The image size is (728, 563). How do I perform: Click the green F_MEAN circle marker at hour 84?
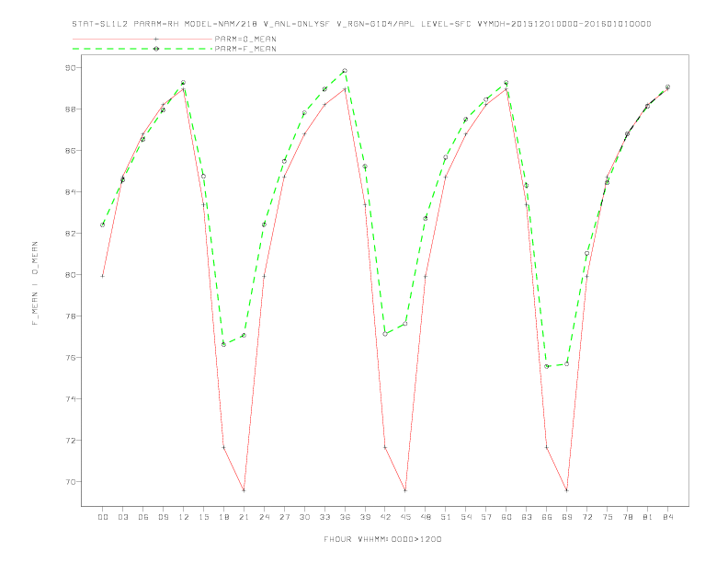click(x=667, y=86)
